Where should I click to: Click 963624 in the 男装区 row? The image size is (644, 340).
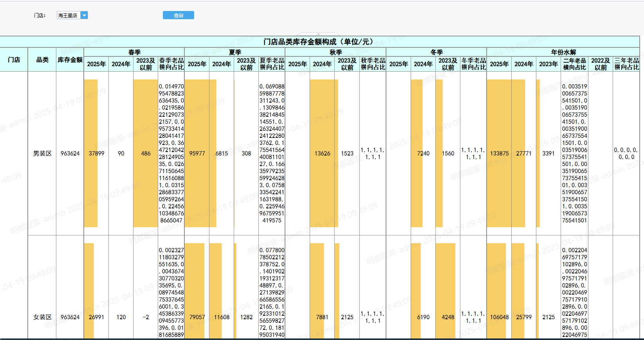click(70, 154)
